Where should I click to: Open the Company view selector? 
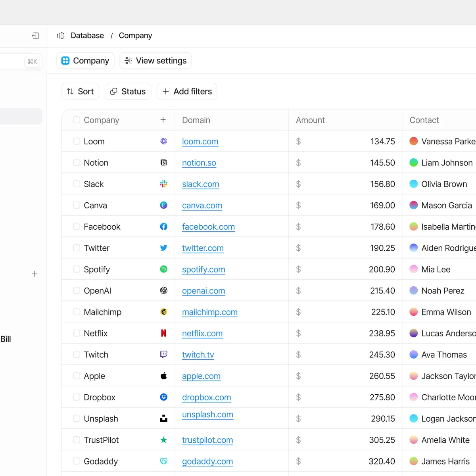pyautogui.click(x=85, y=61)
